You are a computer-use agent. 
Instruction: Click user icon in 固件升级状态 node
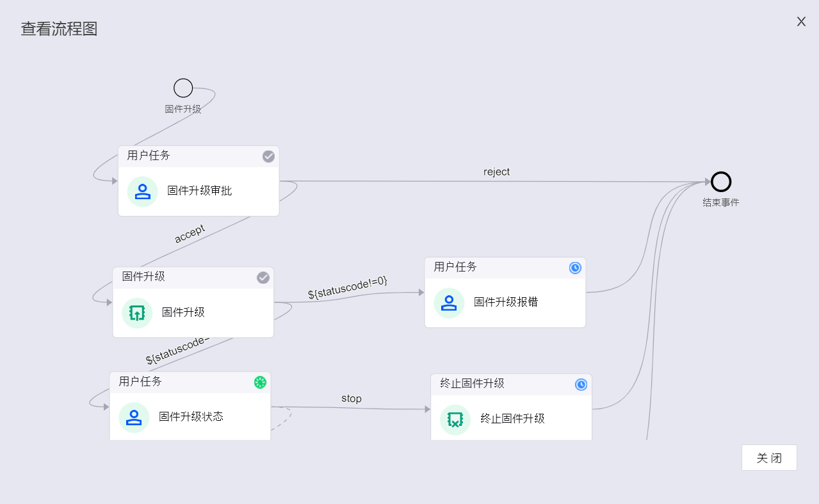(x=134, y=418)
